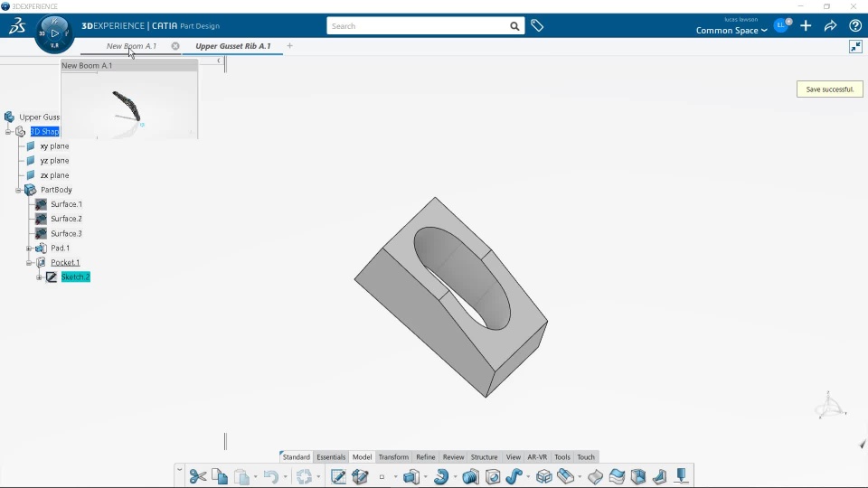Expand the Sketch.2 tree node
This screenshot has width=868, height=488.
coord(39,277)
